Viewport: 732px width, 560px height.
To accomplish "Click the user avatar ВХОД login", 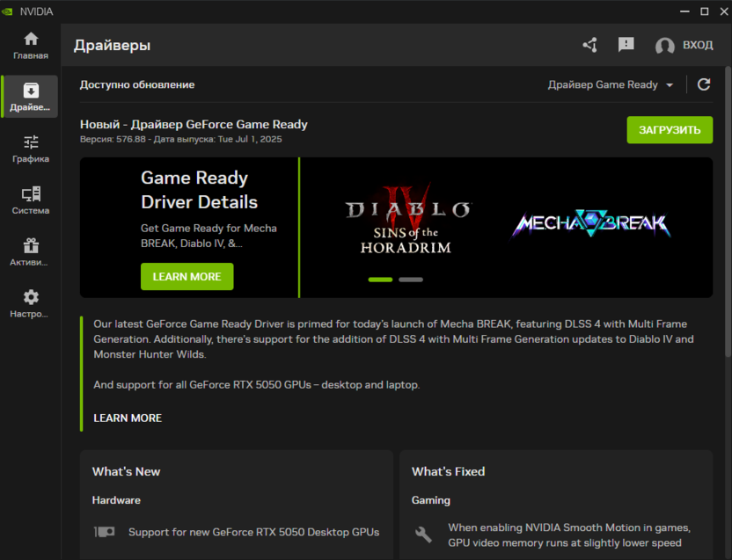I will coord(684,45).
